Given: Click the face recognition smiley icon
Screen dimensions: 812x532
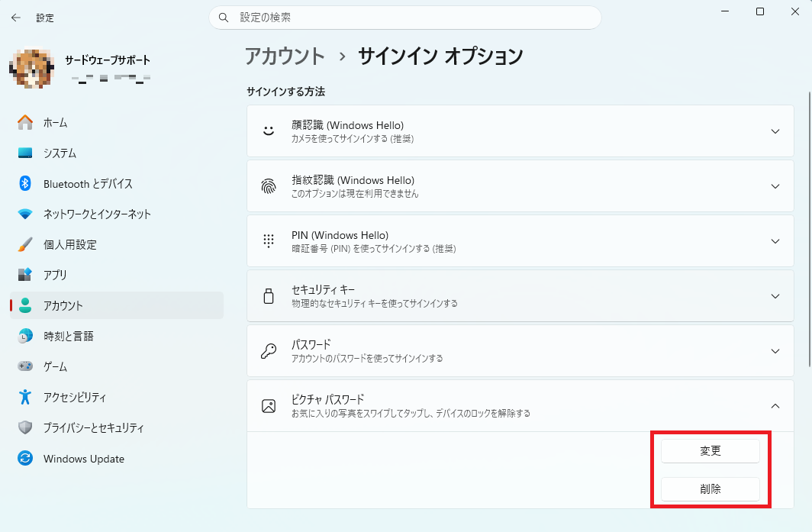Looking at the screenshot, I should [x=269, y=131].
